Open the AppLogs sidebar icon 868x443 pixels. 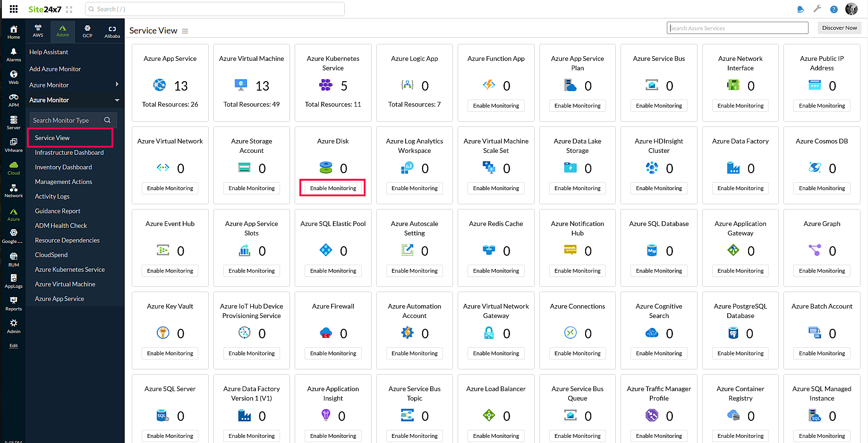(x=13, y=281)
